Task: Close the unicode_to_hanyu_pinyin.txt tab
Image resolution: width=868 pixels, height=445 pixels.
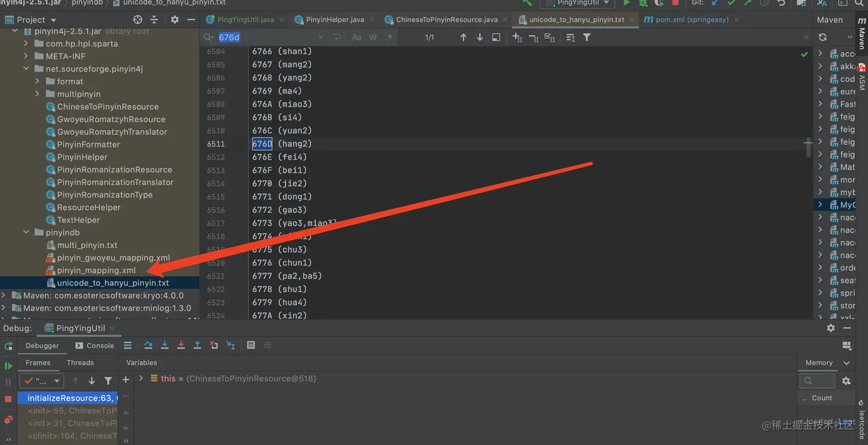Action: [x=630, y=20]
